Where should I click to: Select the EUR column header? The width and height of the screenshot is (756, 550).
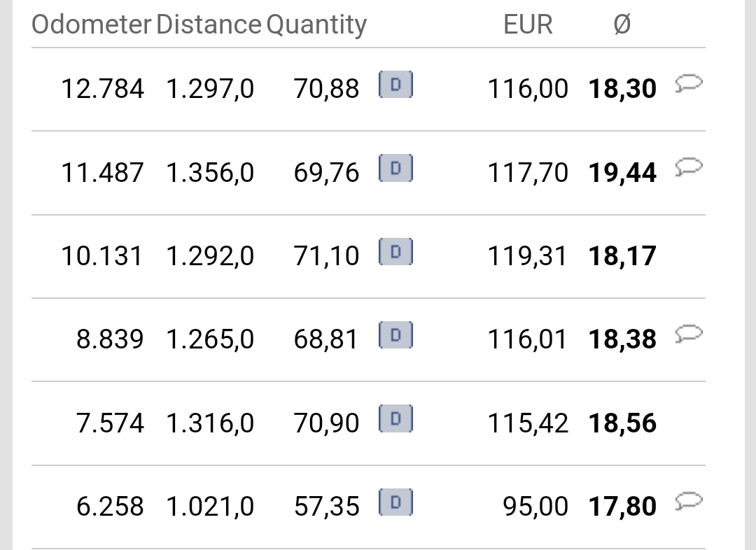point(528,24)
